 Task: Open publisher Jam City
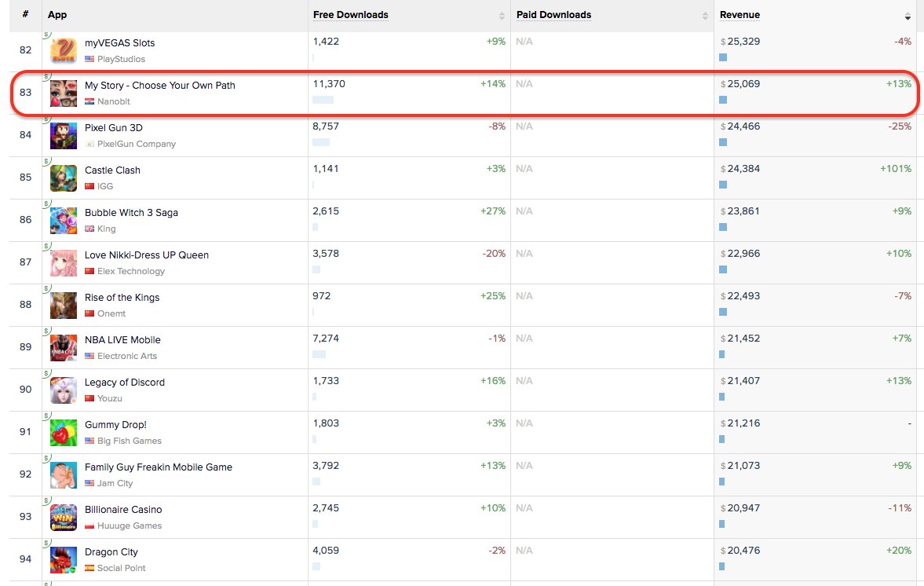pyautogui.click(x=115, y=483)
